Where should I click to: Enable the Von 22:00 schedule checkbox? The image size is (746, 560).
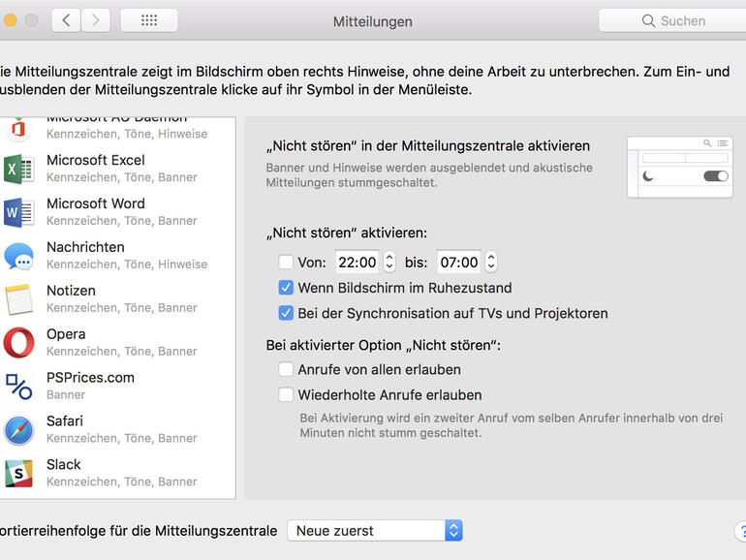click(x=286, y=262)
